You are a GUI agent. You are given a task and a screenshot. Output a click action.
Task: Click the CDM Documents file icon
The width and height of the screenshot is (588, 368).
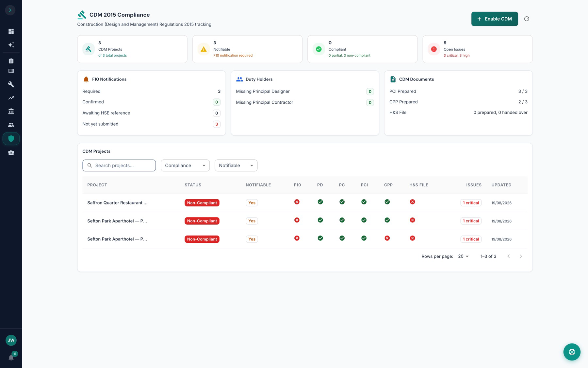tap(393, 79)
